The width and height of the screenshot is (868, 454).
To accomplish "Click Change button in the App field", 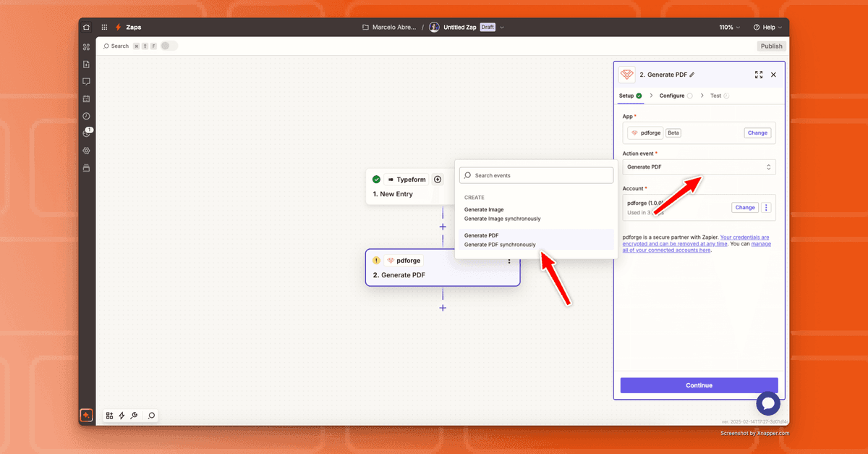I will pos(757,133).
